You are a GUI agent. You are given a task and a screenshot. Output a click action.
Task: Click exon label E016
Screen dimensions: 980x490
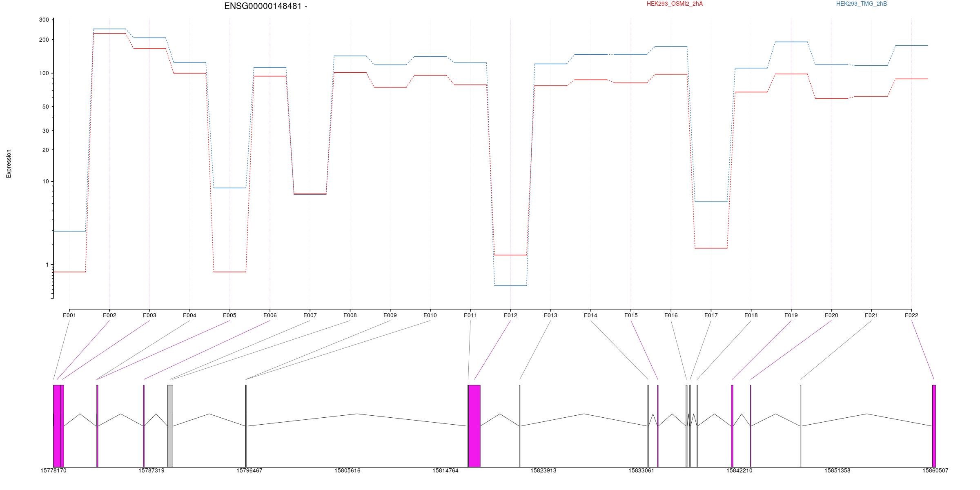pyautogui.click(x=671, y=315)
